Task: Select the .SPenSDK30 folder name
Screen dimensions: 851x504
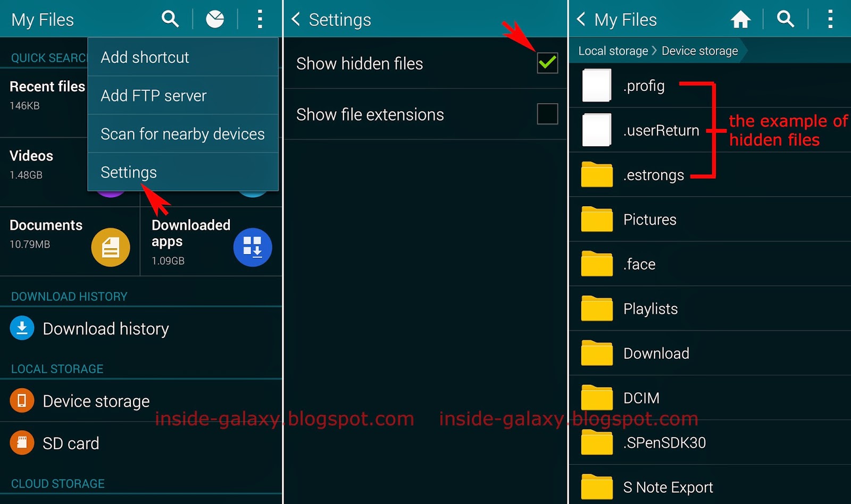Action: tap(665, 443)
